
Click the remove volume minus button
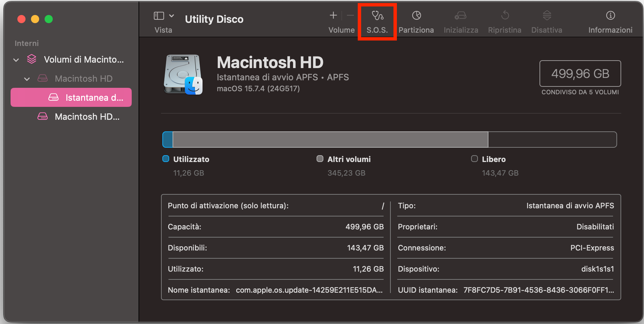point(350,15)
